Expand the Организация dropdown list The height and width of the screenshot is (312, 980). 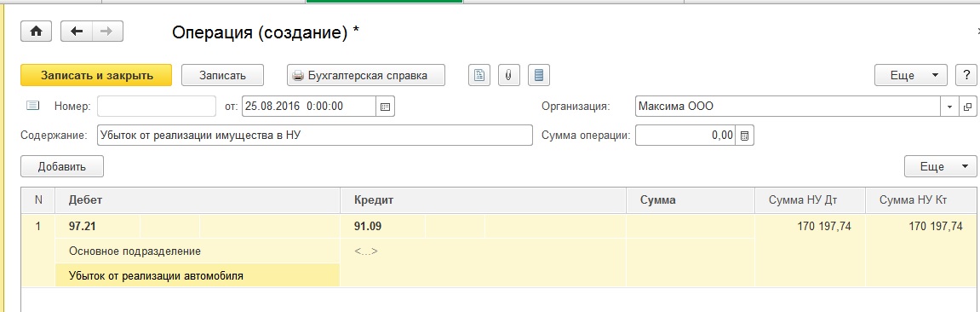pos(950,107)
